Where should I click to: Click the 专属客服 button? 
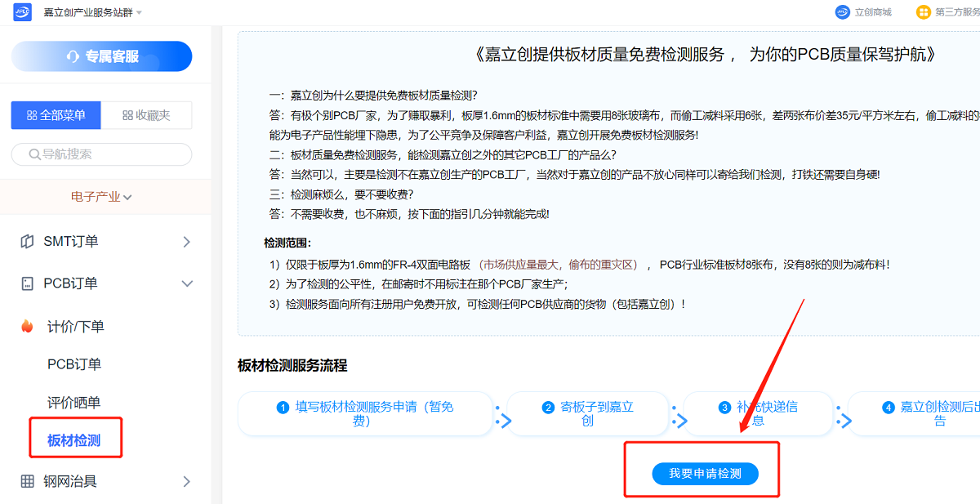tap(101, 56)
